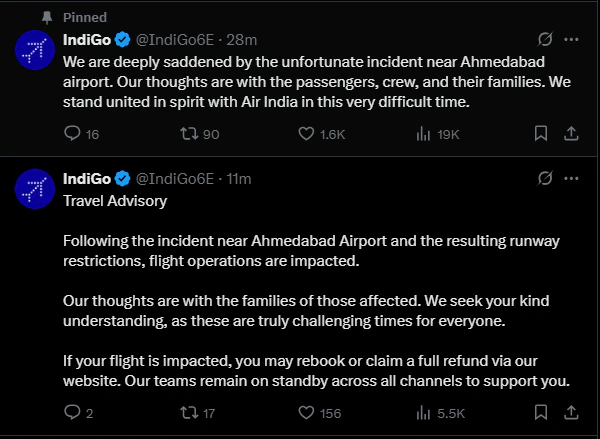Open Grok explain icon on pinned tweet
This screenshot has width=600, height=439.
(545, 39)
